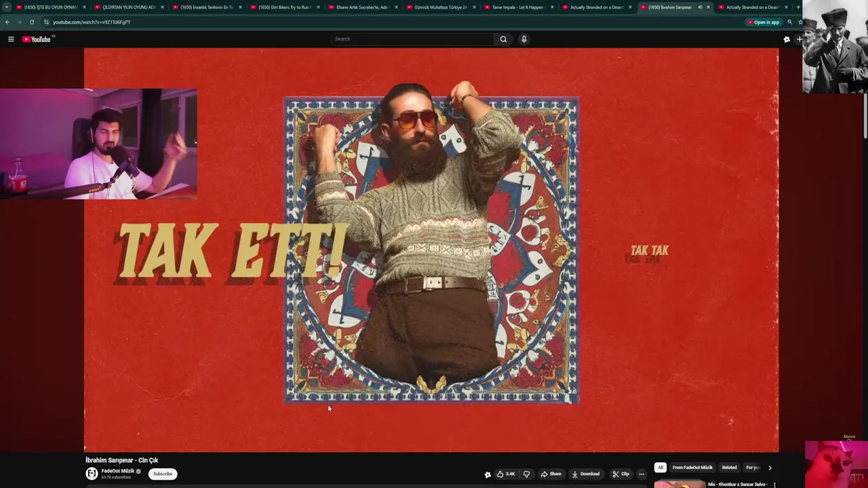Like the video (3.4K)
The width and height of the screenshot is (868, 488).
[506, 474]
